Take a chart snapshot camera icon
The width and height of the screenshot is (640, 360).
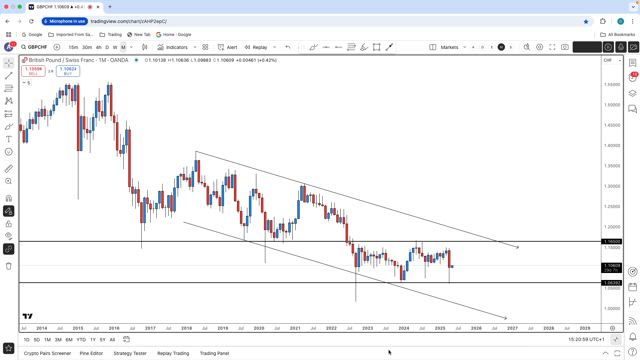coord(564,47)
